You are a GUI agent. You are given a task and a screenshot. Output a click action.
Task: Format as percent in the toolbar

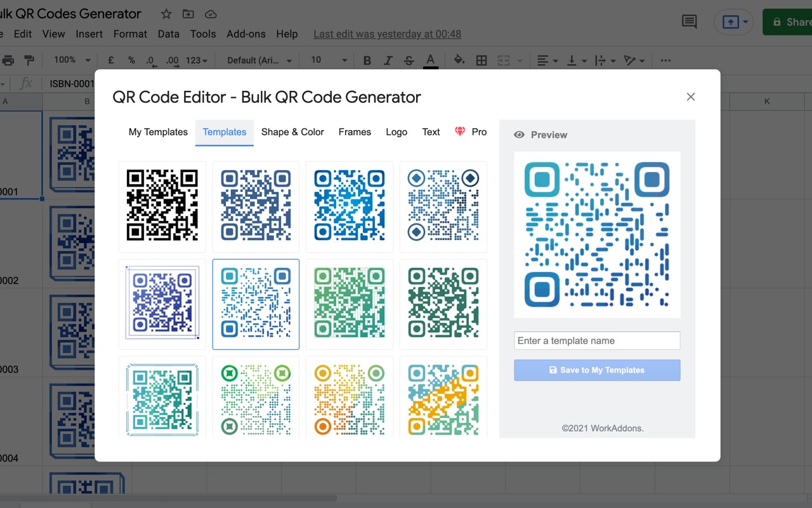(131, 60)
